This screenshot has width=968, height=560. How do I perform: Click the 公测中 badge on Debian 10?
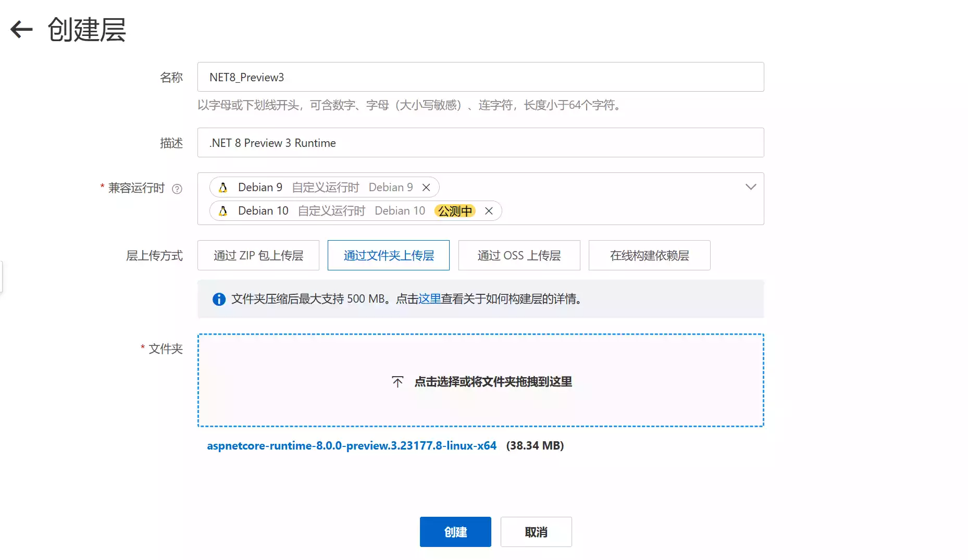click(x=455, y=211)
